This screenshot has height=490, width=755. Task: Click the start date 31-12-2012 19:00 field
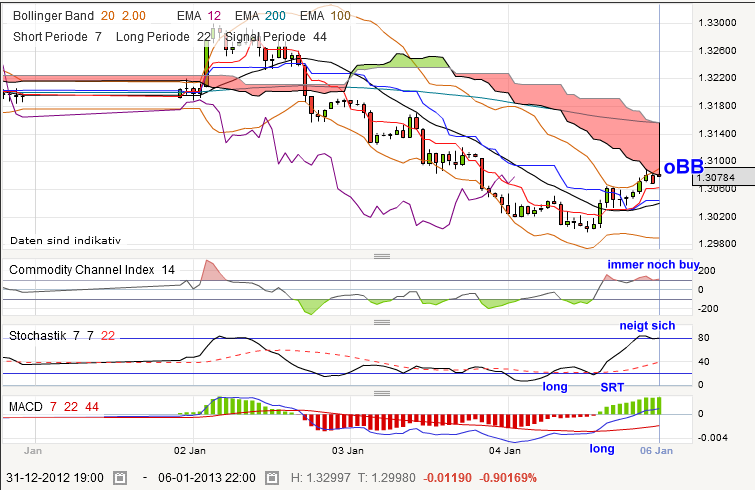click(55, 478)
